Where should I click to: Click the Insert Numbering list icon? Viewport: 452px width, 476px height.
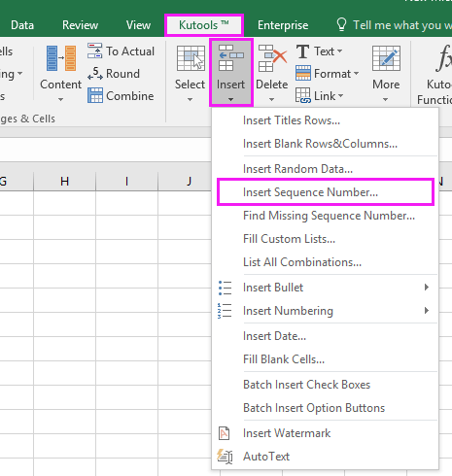click(x=225, y=311)
